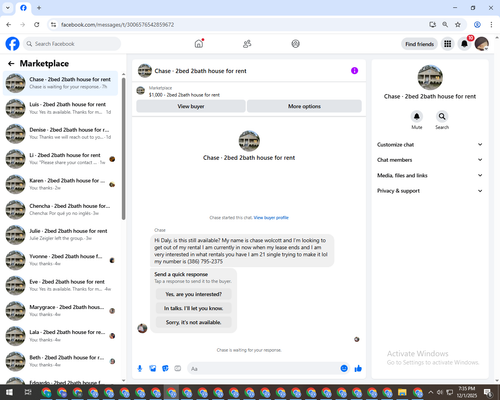Show hidden system tray icons
This screenshot has width=500, height=400.
tap(430, 392)
